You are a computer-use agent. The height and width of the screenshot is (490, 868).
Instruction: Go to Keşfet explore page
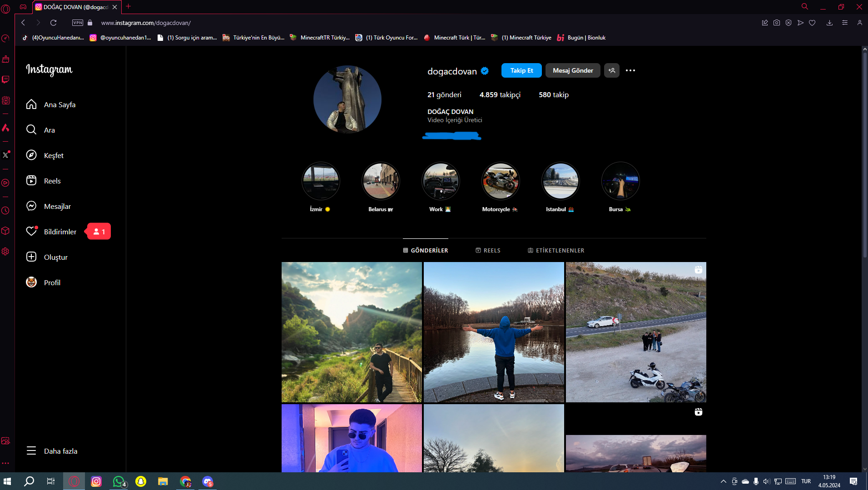tap(45, 155)
